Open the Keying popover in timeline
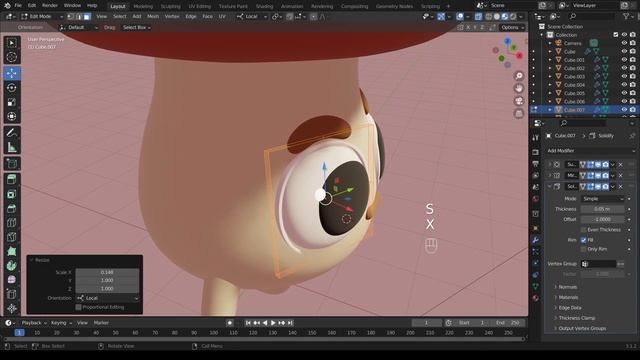640x360 pixels. (x=61, y=323)
